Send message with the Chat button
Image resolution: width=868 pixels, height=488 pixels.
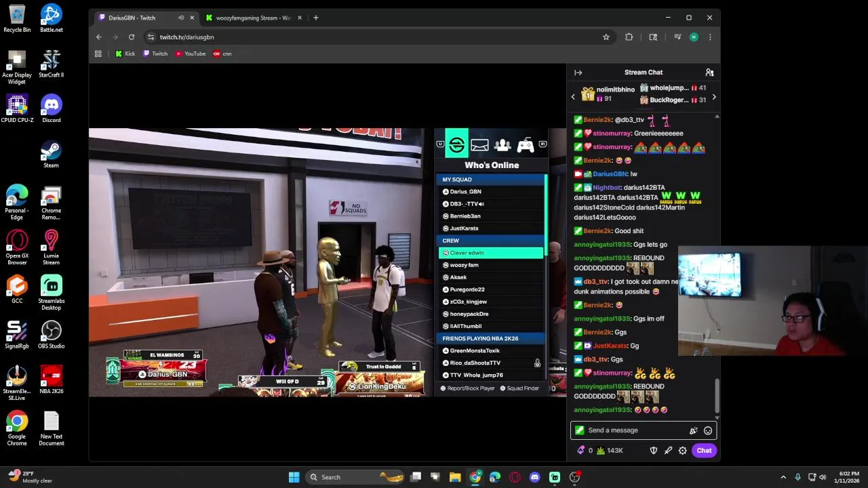pos(704,451)
